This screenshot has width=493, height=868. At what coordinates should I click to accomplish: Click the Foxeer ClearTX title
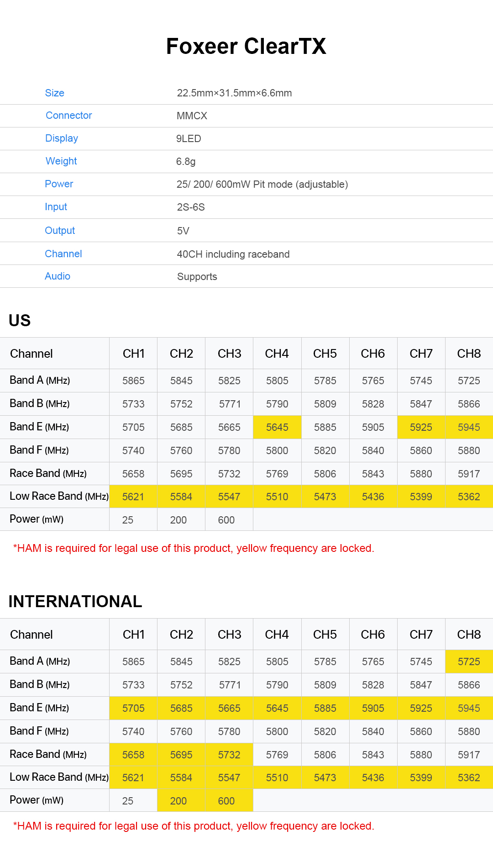[246, 46]
